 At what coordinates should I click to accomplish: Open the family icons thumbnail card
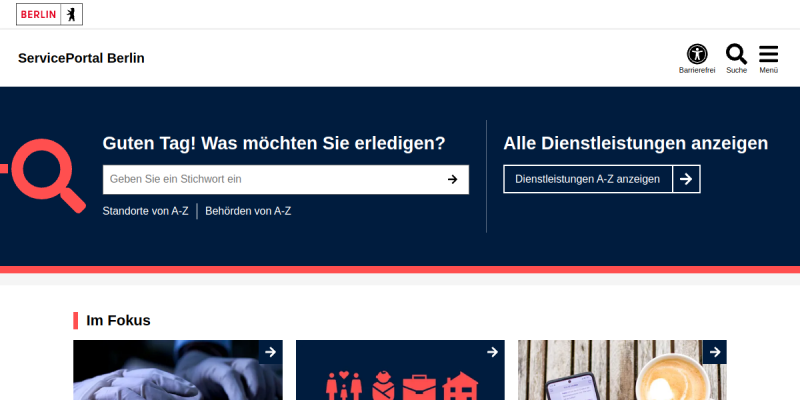(400, 370)
